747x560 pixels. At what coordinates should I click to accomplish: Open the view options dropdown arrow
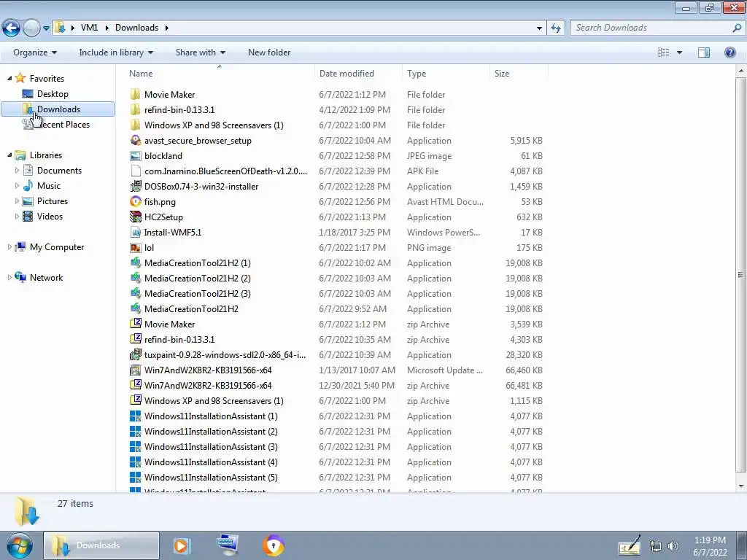point(679,52)
